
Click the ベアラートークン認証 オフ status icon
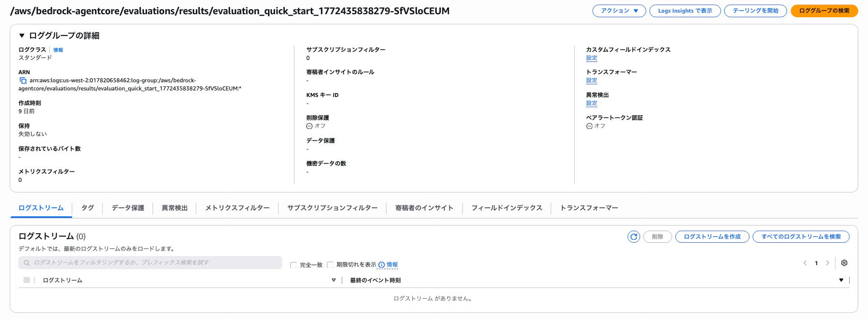click(589, 126)
